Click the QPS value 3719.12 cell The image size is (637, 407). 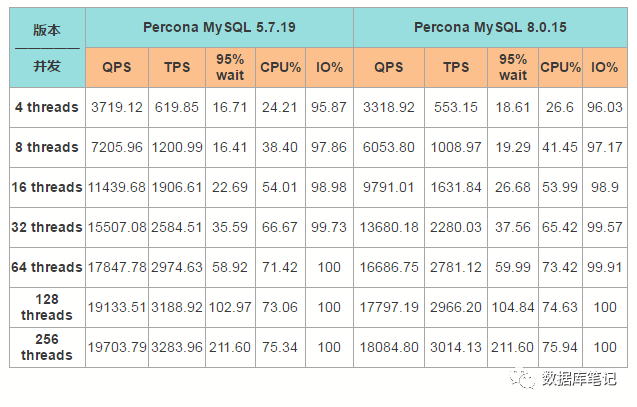point(117,107)
